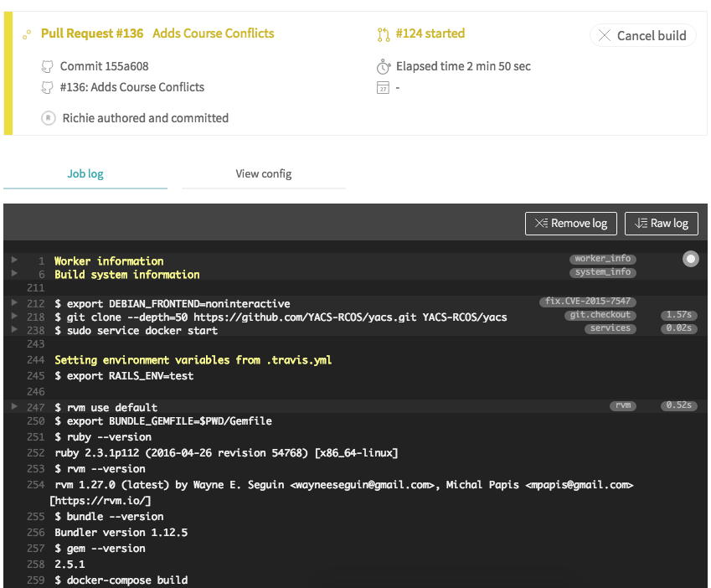The width and height of the screenshot is (711, 588).
Task: Click log line number 259
Action: (x=36, y=580)
